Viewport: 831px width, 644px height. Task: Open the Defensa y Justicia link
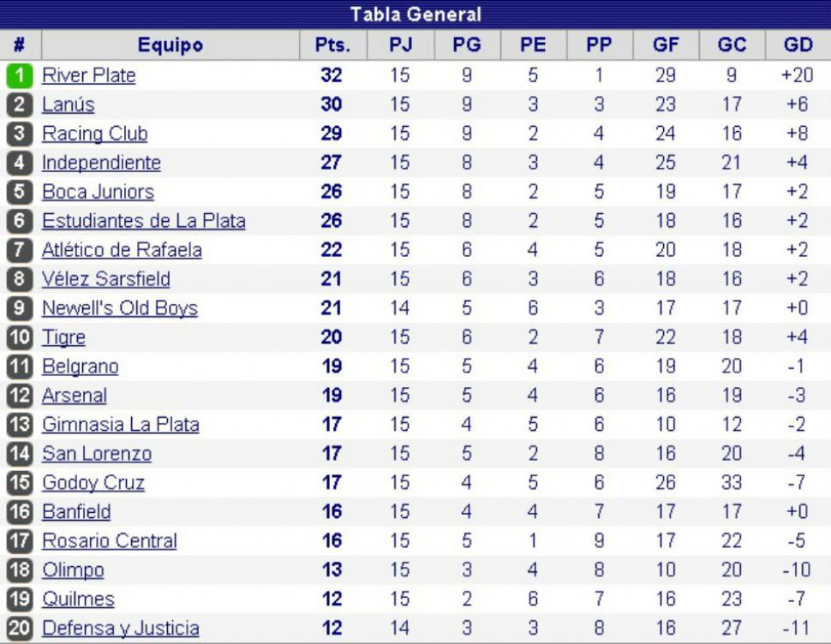(x=121, y=628)
